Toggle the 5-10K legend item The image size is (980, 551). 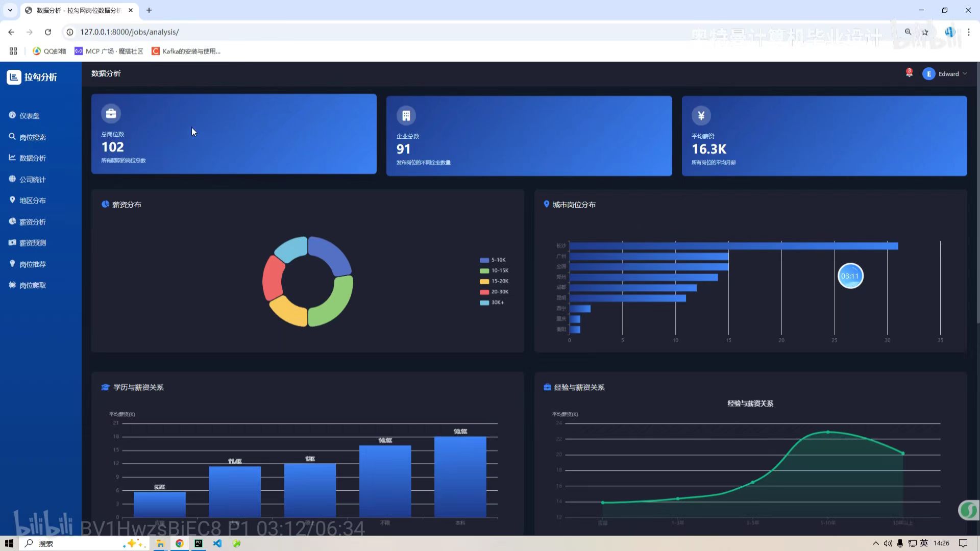click(493, 260)
